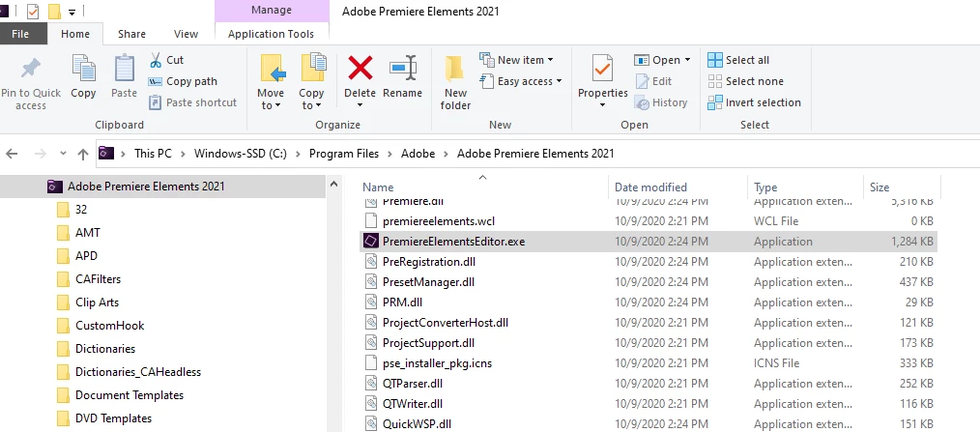Screen dimensions: 980x432
Task: Click the navigation pane scroll up arrow
Action: tap(333, 185)
